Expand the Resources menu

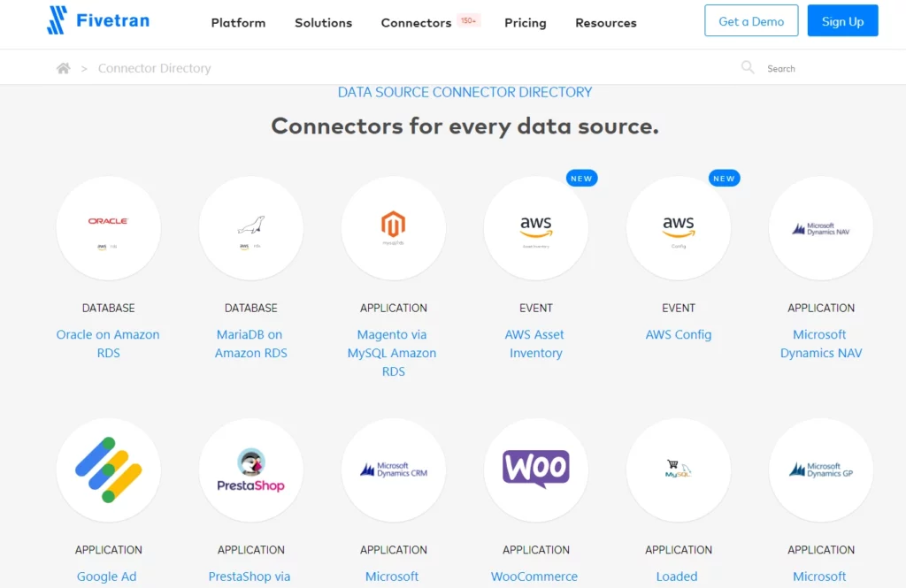coord(605,22)
